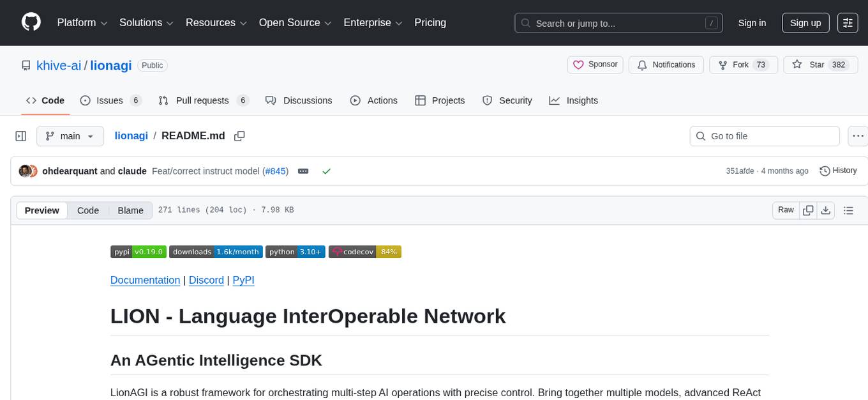Open the document outline icon
Viewport: 868px width, 400px height.
click(848, 210)
